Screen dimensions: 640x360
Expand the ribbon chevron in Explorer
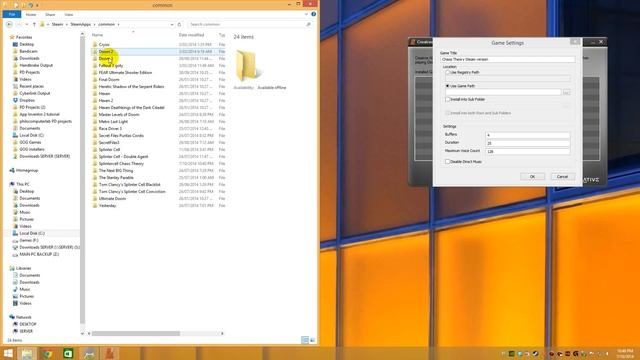pyautogui.click(x=307, y=14)
